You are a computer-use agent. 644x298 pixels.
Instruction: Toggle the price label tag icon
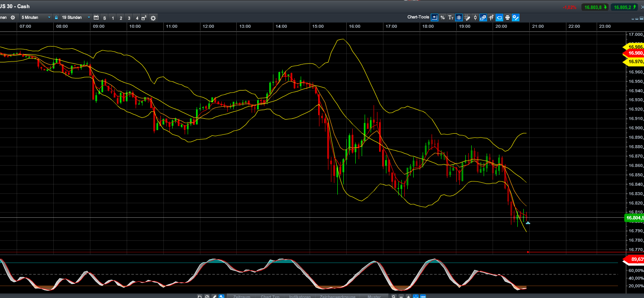[x=499, y=18]
